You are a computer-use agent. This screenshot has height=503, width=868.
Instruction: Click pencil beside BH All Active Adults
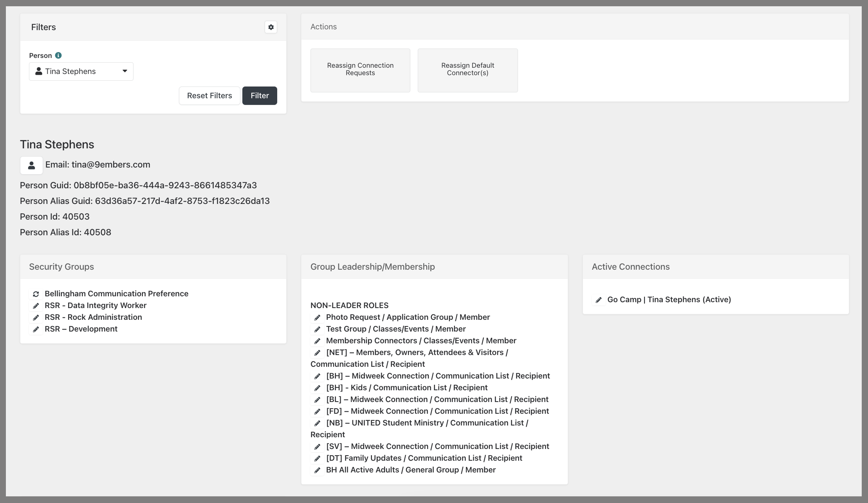317,470
